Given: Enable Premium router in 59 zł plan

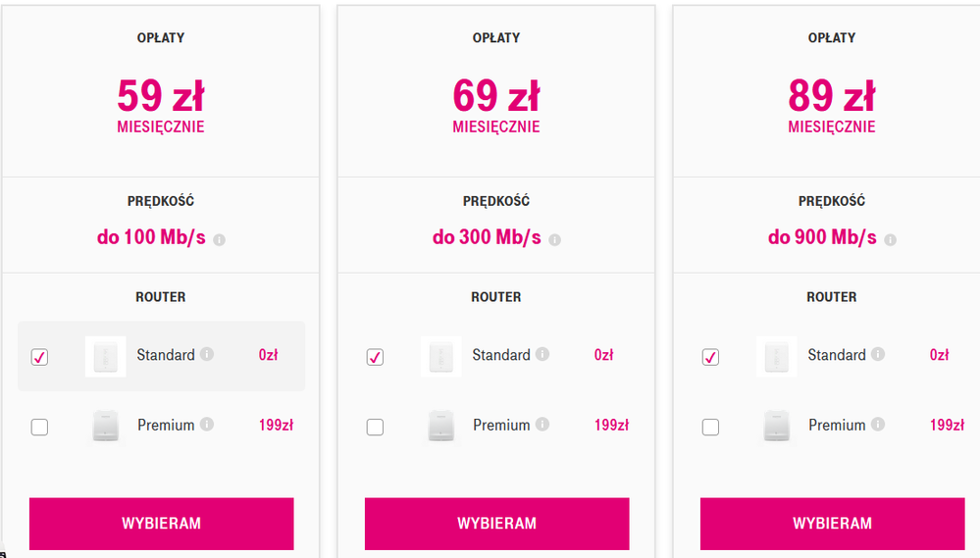Looking at the screenshot, I should point(39,427).
